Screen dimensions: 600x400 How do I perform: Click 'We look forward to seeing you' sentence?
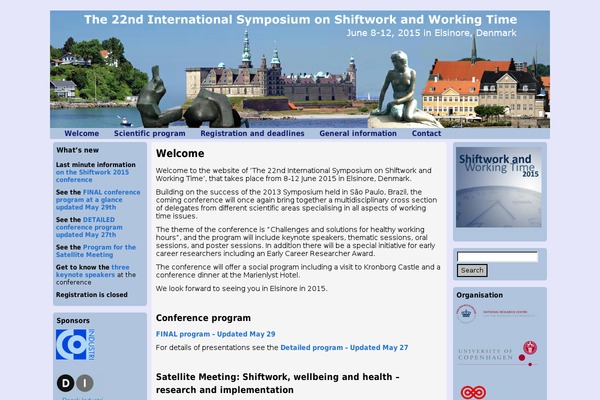tap(241, 288)
